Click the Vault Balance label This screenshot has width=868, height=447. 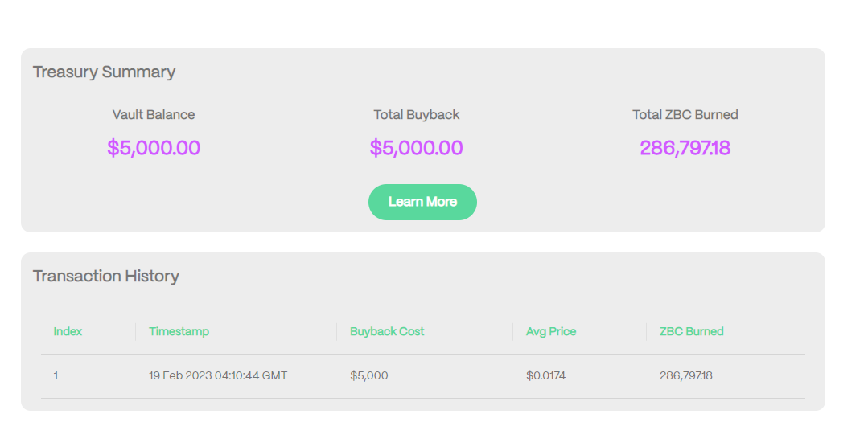[x=154, y=114]
